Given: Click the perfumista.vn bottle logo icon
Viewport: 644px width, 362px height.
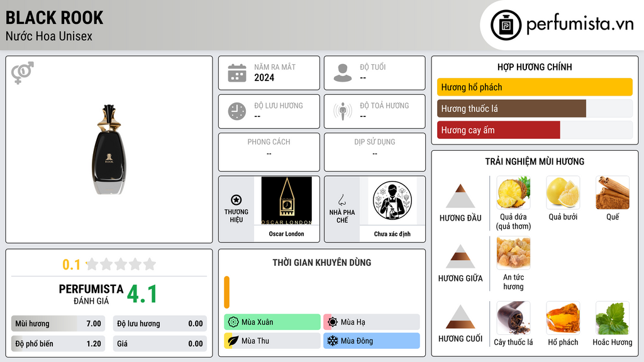Looking at the screenshot, I should click(506, 25).
